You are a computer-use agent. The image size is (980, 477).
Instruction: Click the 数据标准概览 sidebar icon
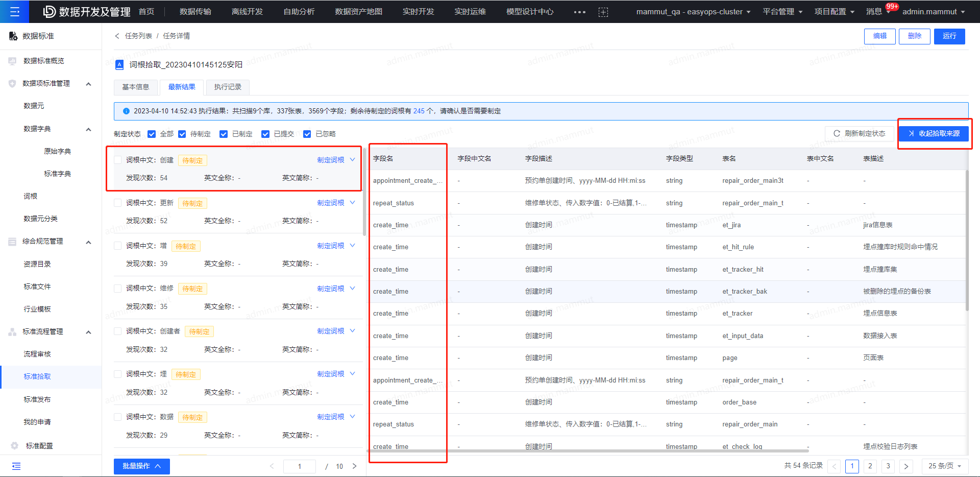tap(13, 61)
